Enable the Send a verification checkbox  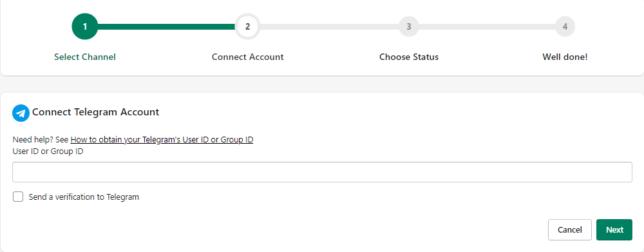pyautogui.click(x=18, y=197)
